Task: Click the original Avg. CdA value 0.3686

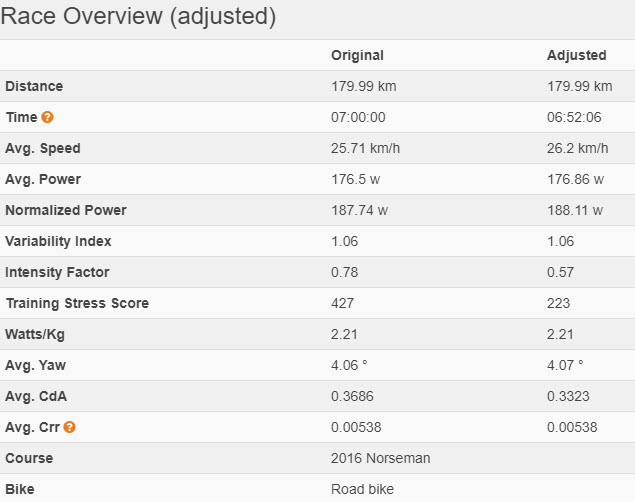Action: pyautogui.click(x=351, y=396)
